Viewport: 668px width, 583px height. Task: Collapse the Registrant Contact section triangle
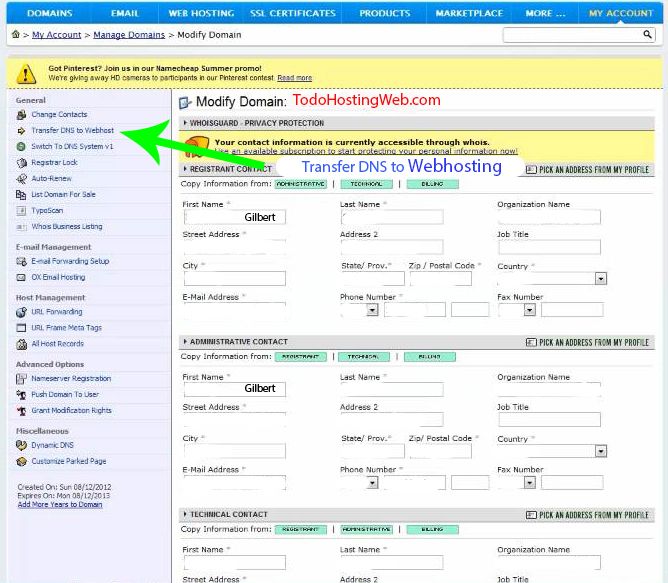click(x=185, y=169)
